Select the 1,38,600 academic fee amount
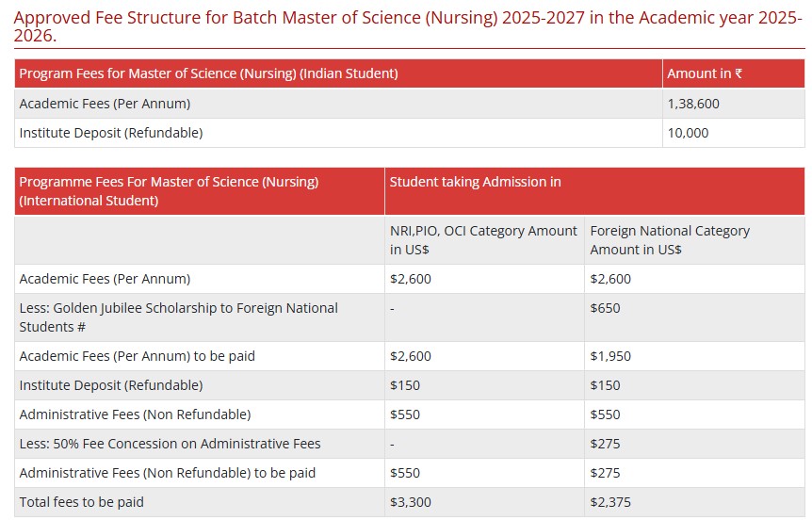The height and width of the screenshot is (520, 812). click(x=693, y=104)
